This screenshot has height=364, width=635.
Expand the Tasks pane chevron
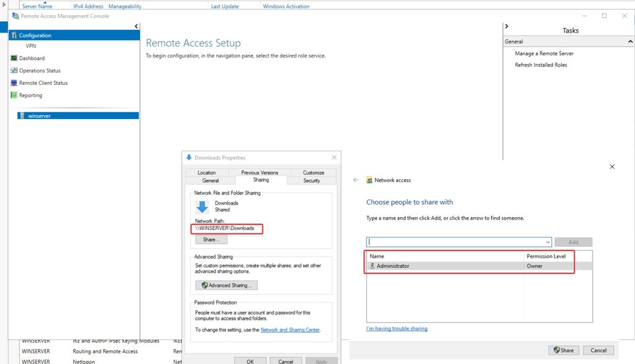(x=507, y=26)
